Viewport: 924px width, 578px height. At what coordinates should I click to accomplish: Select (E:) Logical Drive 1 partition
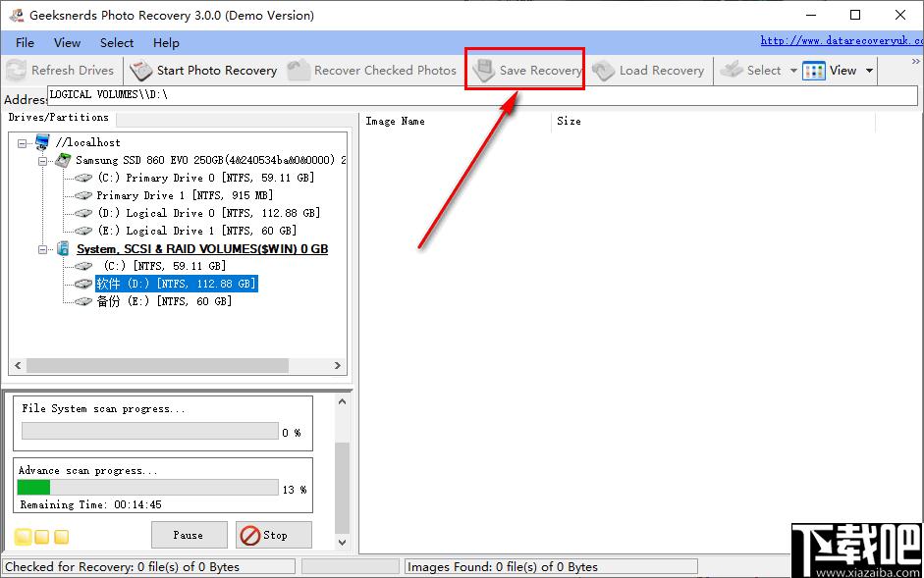(196, 231)
